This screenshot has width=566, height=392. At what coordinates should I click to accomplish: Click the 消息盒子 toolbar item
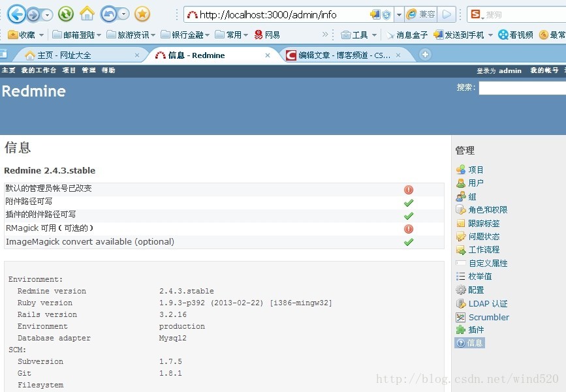click(407, 35)
